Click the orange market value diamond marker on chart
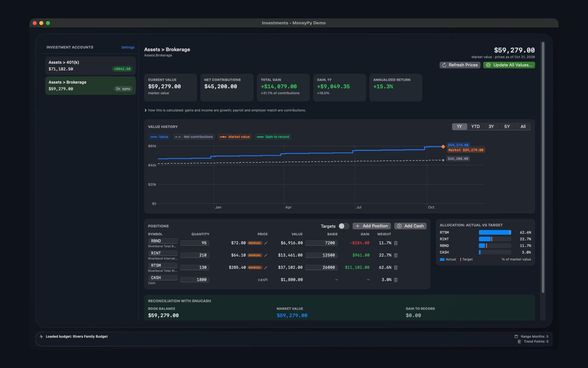Image resolution: width=588 pixels, height=368 pixels. click(443, 146)
